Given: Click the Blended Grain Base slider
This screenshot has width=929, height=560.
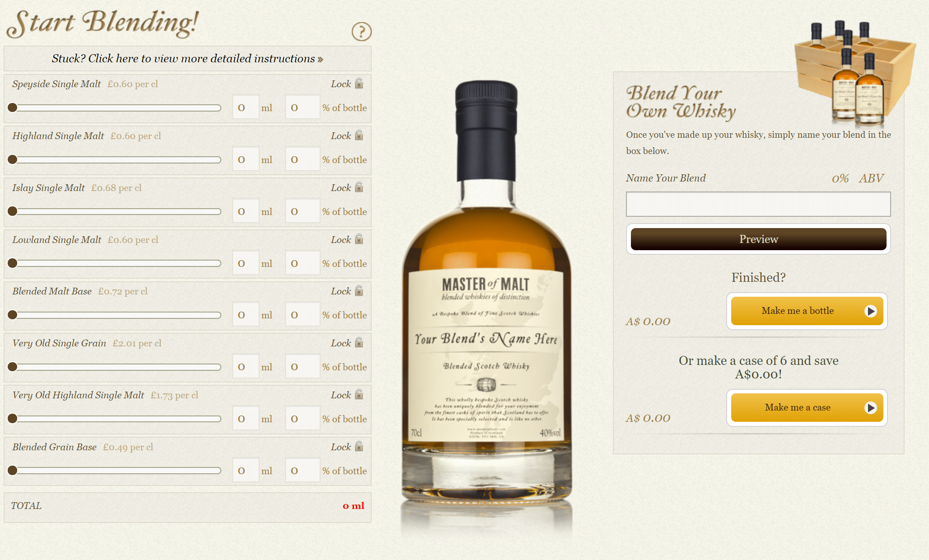Looking at the screenshot, I should click(115, 471).
